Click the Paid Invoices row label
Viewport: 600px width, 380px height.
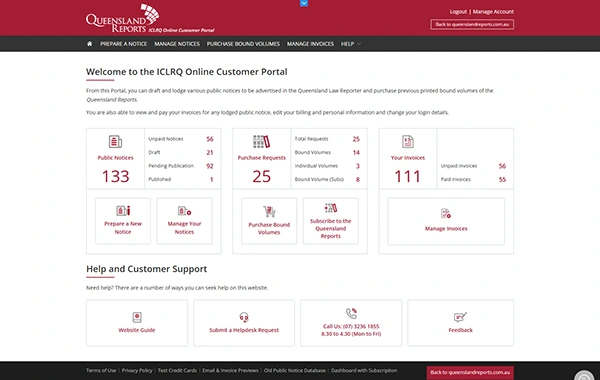coord(455,179)
